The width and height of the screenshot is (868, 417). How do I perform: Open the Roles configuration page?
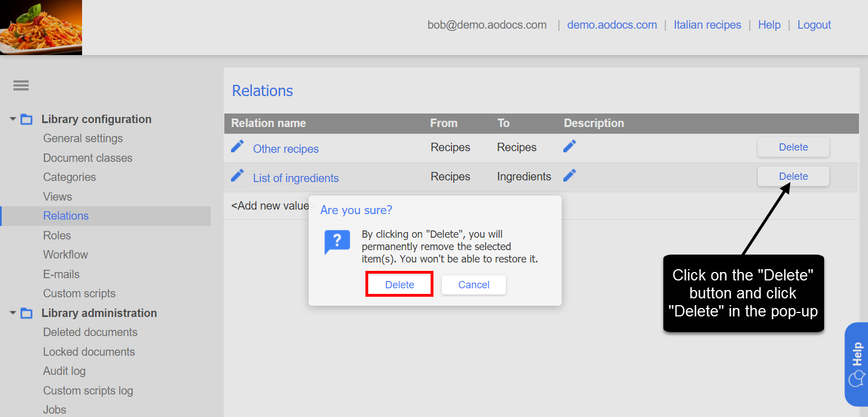(x=57, y=235)
